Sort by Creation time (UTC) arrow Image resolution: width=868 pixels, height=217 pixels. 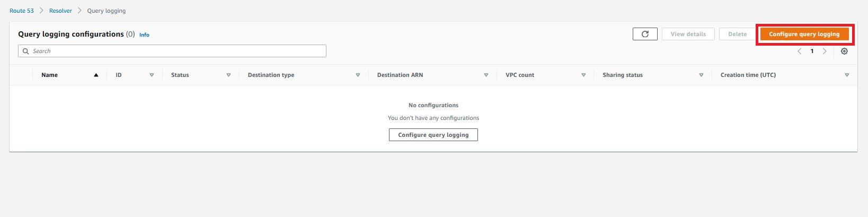(847, 75)
